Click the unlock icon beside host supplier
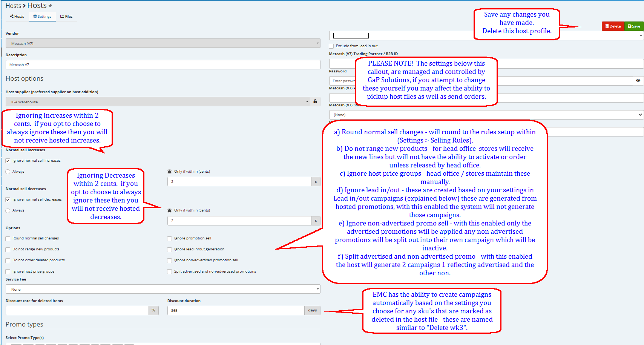Viewport: 644px width, 345px height. [x=315, y=101]
